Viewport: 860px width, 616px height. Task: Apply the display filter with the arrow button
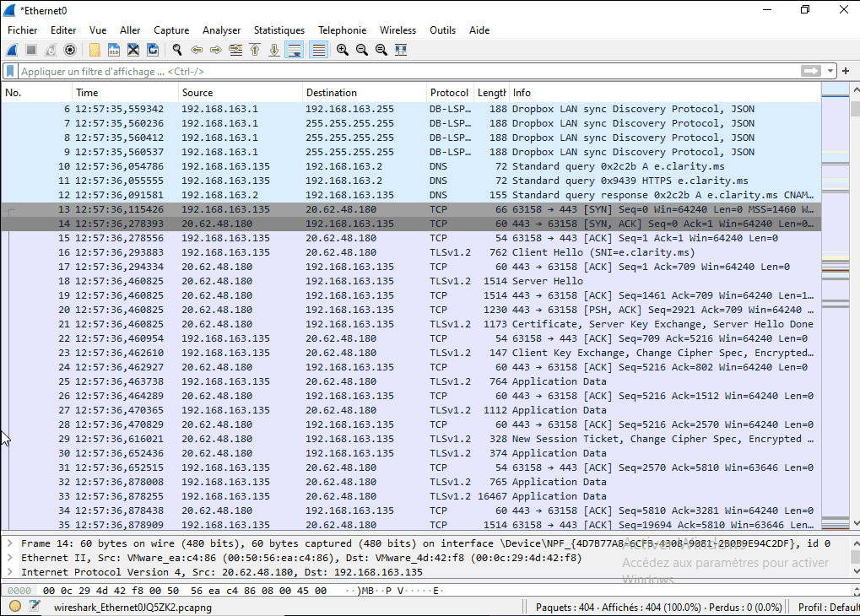811,72
